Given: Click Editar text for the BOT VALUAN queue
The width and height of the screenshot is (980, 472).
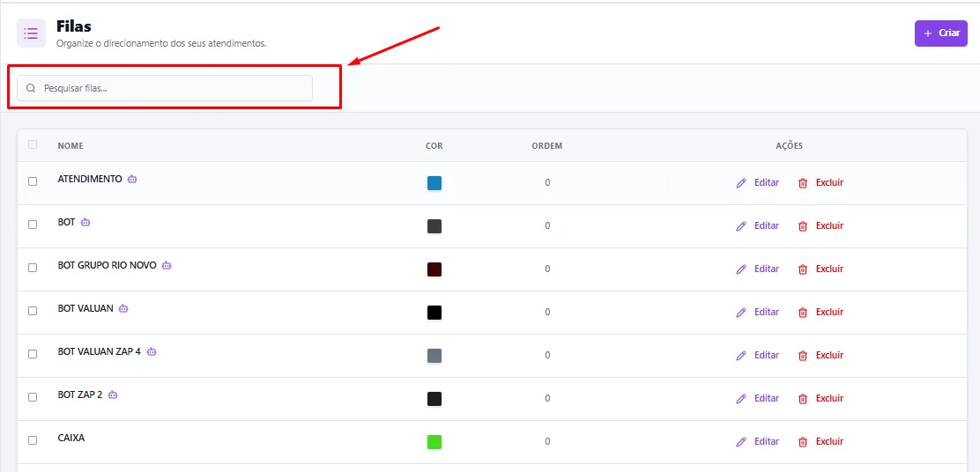Looking at the screenshot, I should coord(766,312).
